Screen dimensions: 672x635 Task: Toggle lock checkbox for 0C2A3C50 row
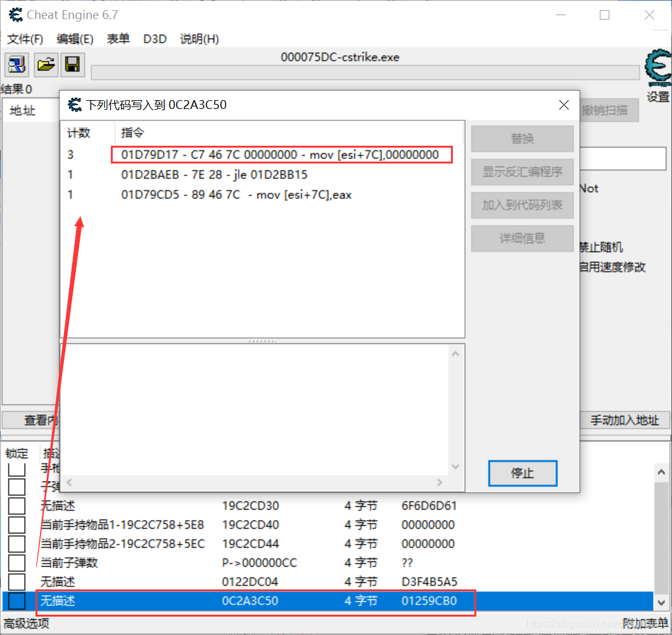point(16,601)
